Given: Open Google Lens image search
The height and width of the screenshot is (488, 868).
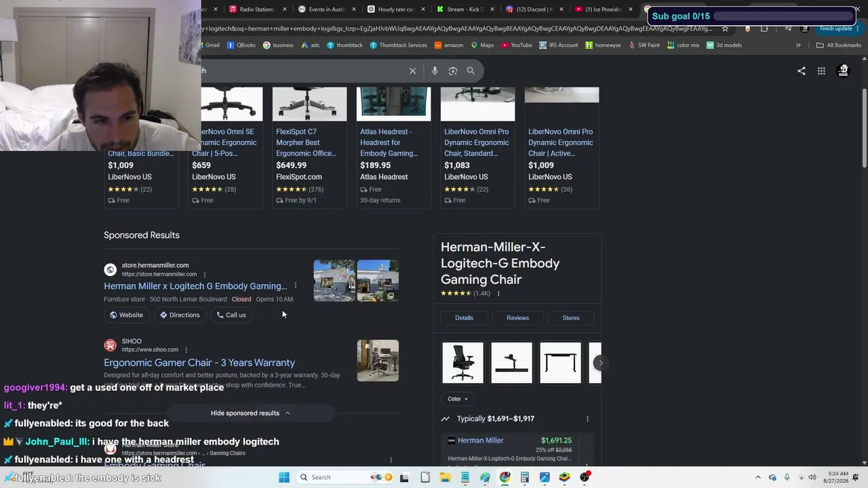Looking at the screenshot, I should [453, 70].
